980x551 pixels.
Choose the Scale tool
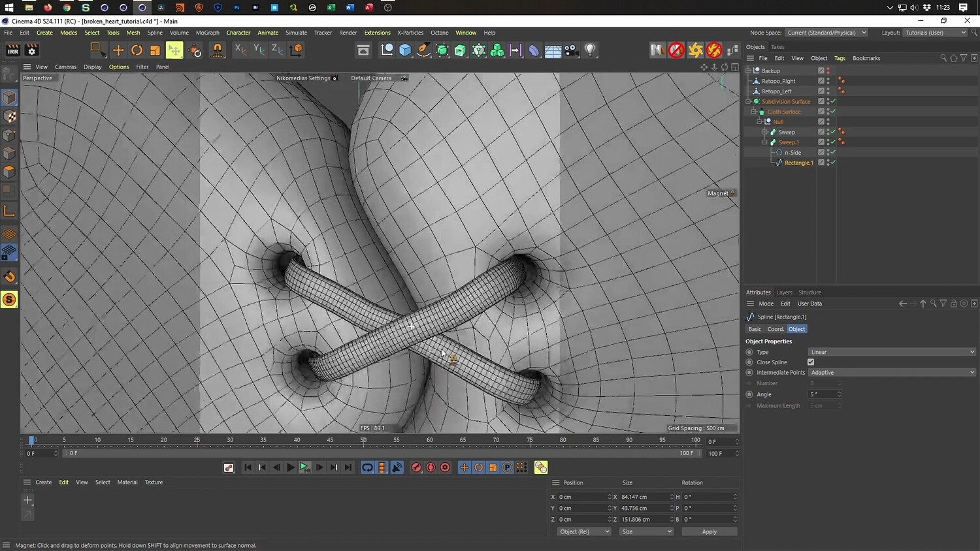[155, 50]
